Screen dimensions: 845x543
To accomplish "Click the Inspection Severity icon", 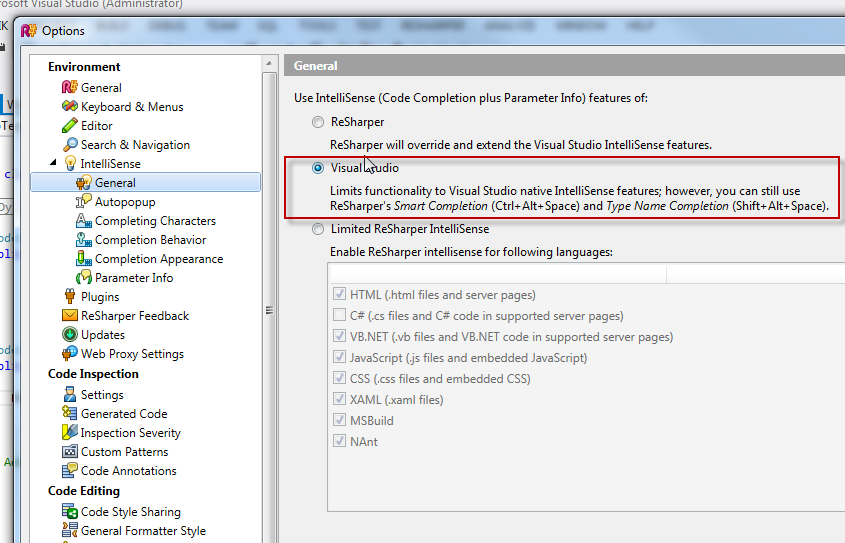I will pyautogui.click(x=70, y=432).
